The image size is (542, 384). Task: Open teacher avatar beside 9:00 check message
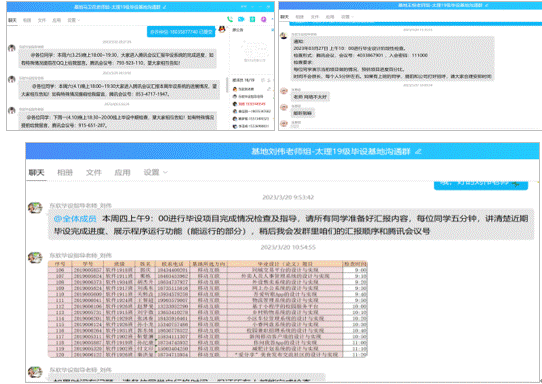pyautogui.click(x=35, y=208)
